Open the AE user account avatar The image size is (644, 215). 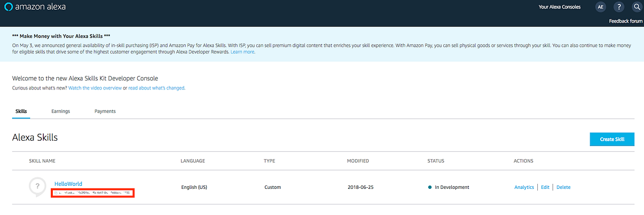[x=600, y=7]
